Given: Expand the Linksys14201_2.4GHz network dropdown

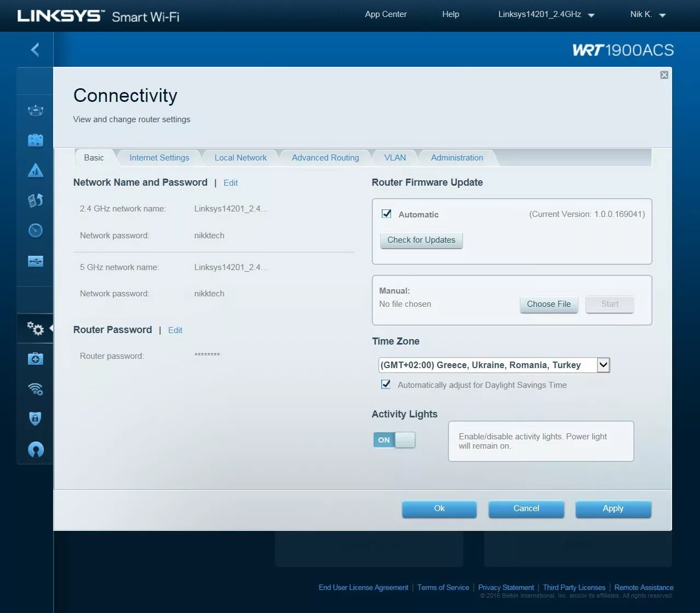Looking at the screenshot, I should click(546, 15).
